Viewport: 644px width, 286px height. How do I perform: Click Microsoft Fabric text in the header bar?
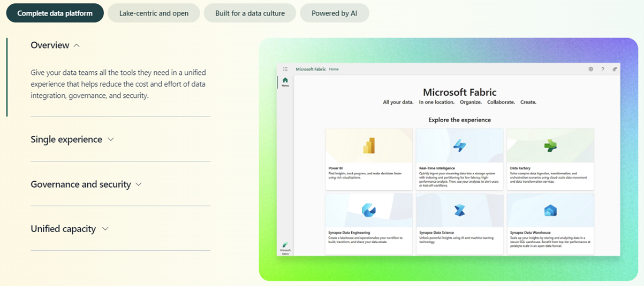pyautogui.click(x=310, y=69)
